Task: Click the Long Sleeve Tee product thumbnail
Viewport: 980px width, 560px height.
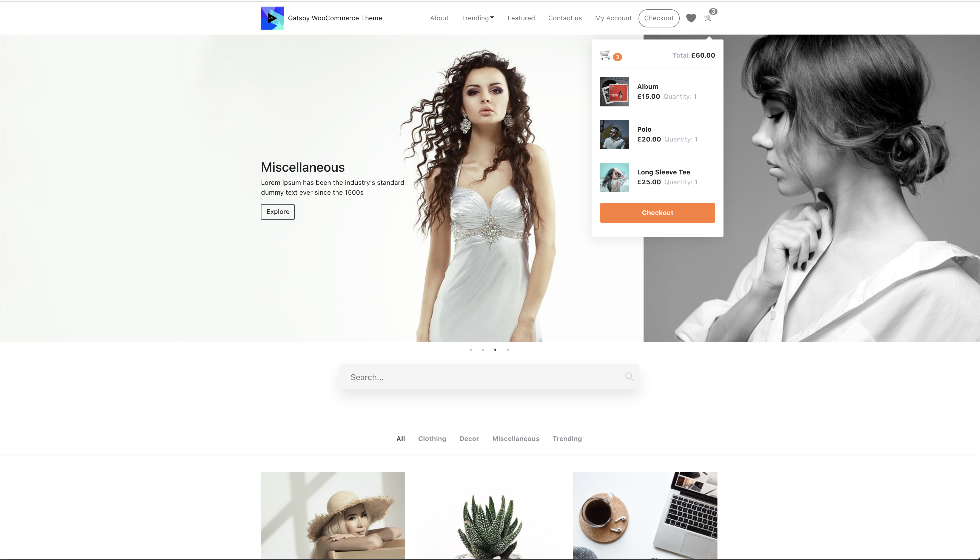Action: (614, 177)
